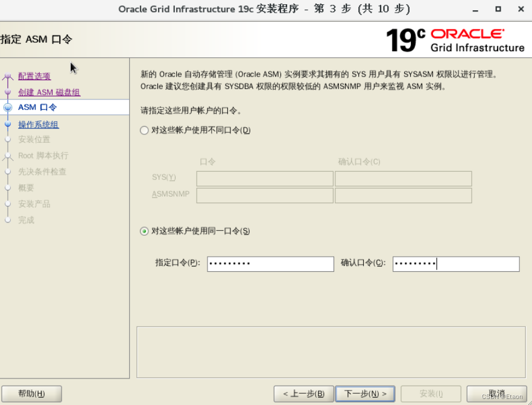The width and height of the screenshot is (532, 405).
Task: Click the 操作系统组 step bullet icon
Action: [8, 124]
